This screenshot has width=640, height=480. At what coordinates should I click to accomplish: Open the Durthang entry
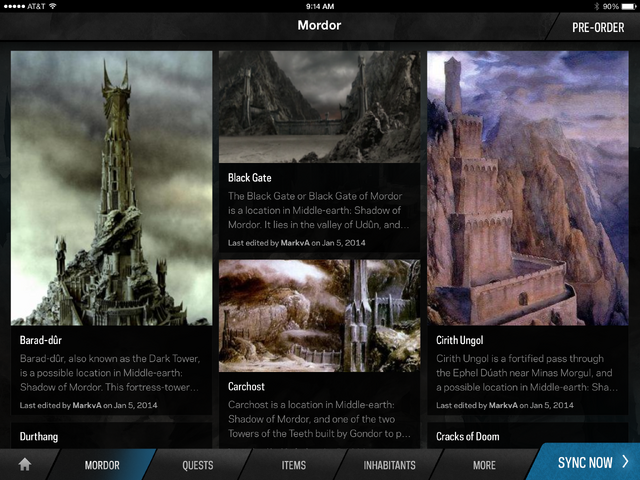coord(39,437)
